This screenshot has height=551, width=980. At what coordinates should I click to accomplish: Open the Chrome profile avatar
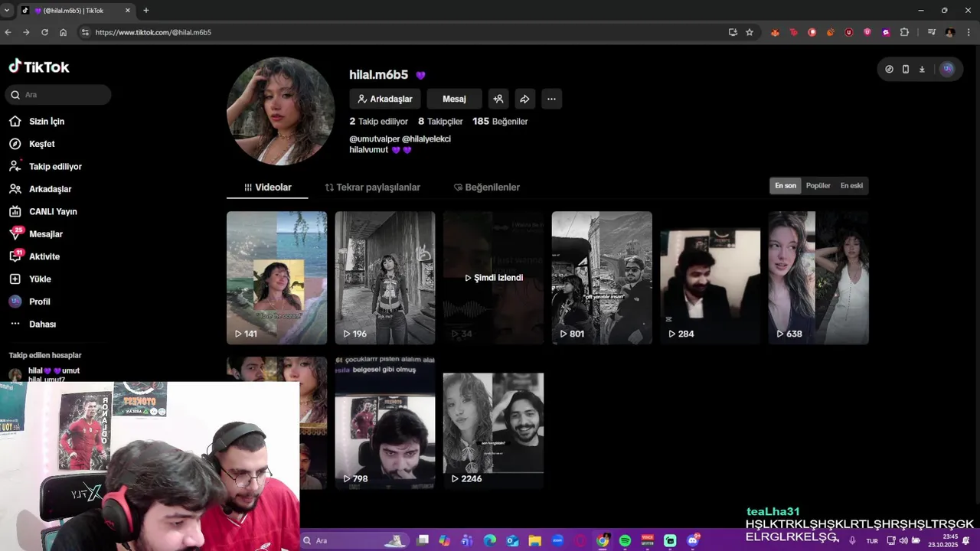[x=950, y=32]
